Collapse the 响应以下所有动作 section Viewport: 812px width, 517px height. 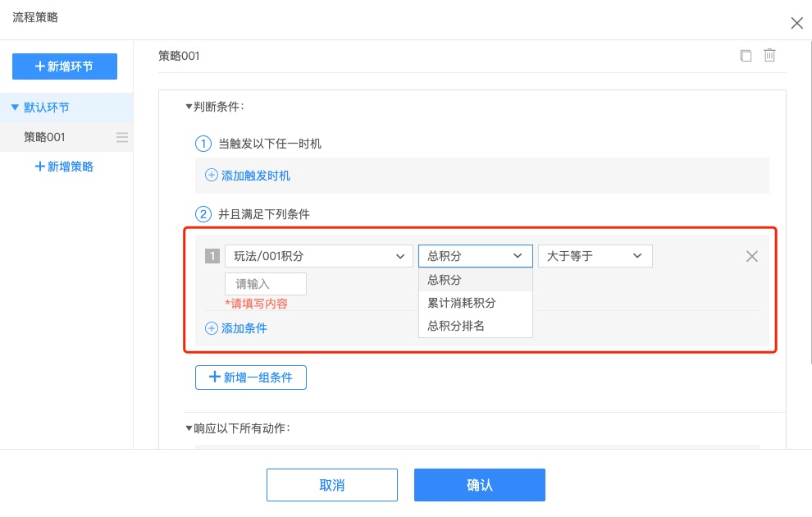click(189, 428)
